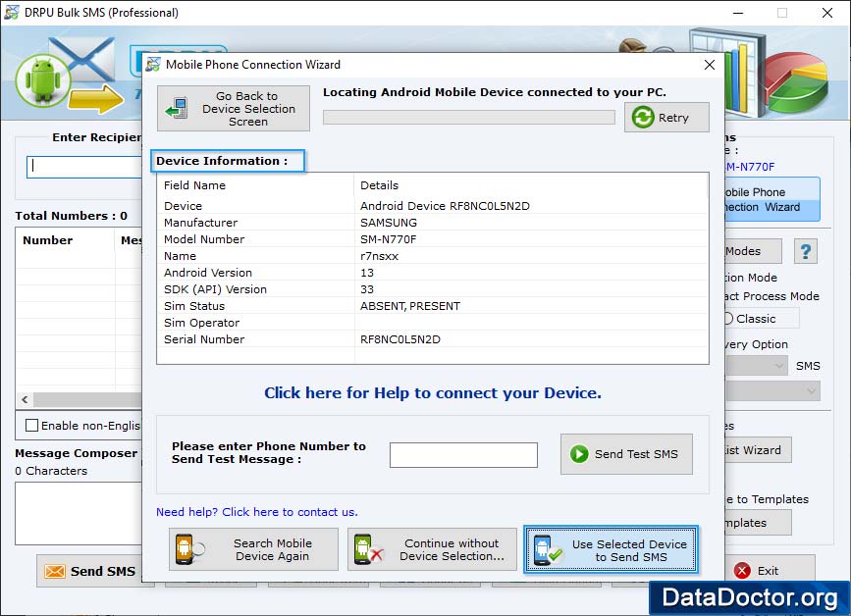The image size is (851, 616).
Task: Click the envelope icon on Send SMS button
Action: 55,571
